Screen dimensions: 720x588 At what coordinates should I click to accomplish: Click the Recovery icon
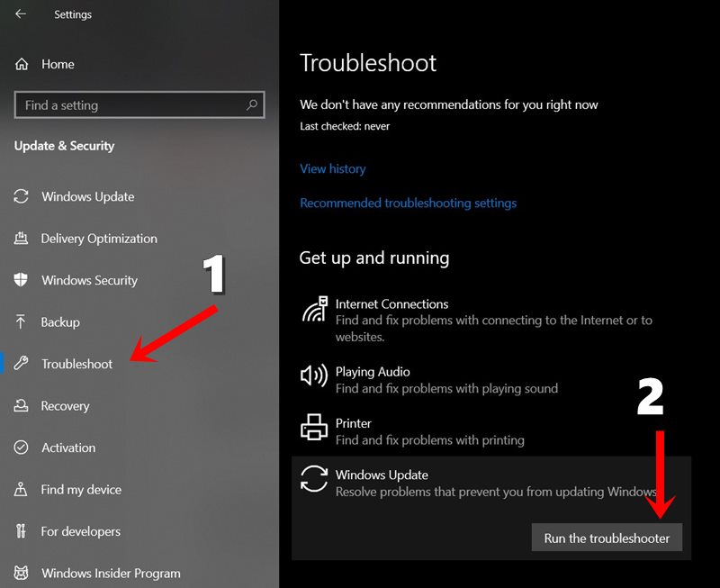(x=21, y=405)
